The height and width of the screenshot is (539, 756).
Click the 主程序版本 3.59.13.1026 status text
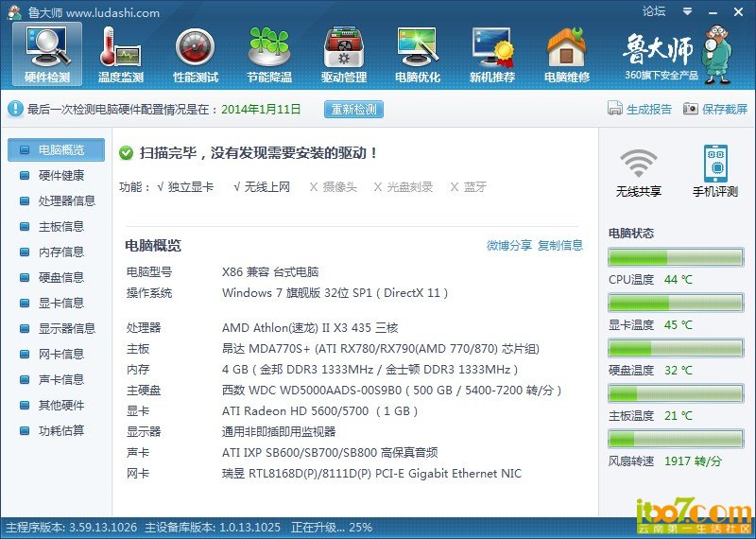pyautogui.click(x=72, y=528)
